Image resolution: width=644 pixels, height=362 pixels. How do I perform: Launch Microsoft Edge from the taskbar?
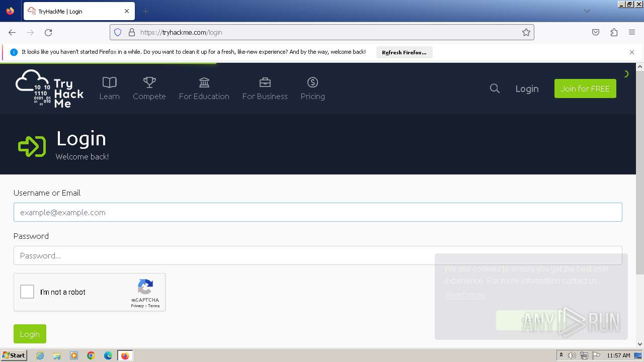(x=108, y=355)
